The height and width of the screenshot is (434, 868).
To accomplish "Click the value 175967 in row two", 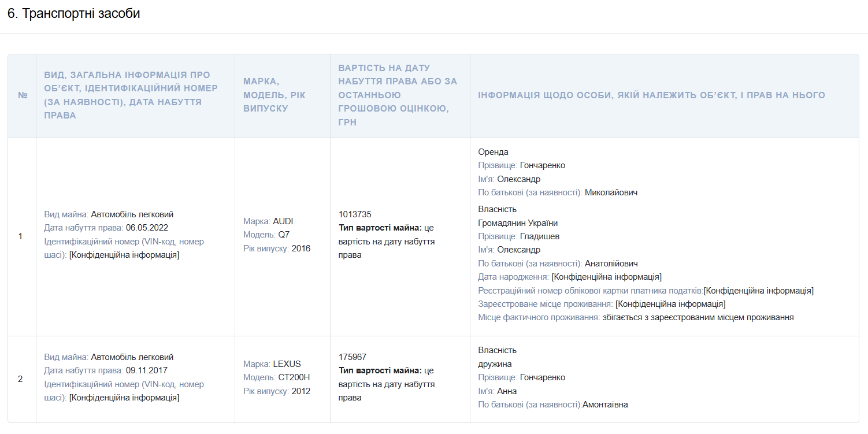I will pyautogui.click(x=353, y=357).
